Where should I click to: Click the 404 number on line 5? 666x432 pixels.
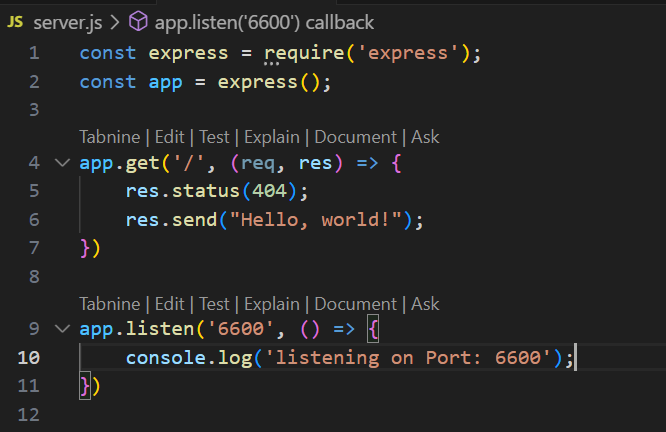pyautogui.click(x=269, y=191)
